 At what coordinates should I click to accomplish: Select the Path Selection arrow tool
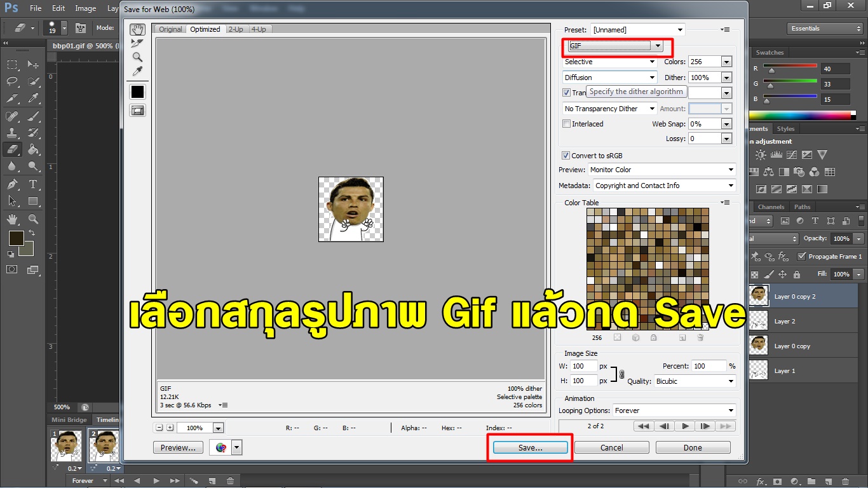pos(12,201)
